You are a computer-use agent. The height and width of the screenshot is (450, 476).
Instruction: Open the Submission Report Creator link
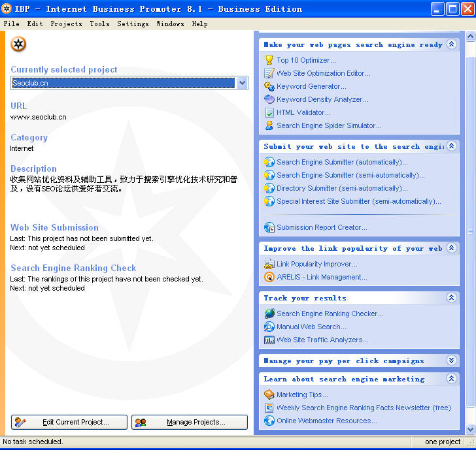pos(322,227)
